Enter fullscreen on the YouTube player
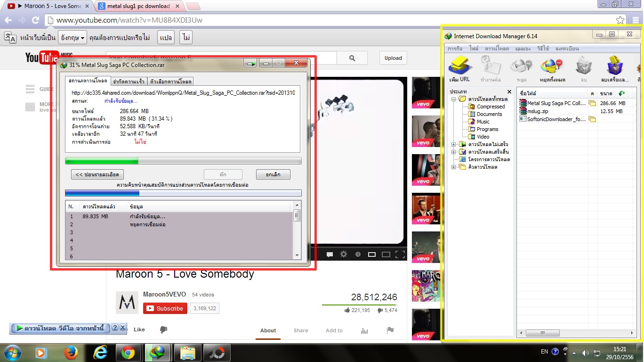644x362 pixels. tap(400, 255)
